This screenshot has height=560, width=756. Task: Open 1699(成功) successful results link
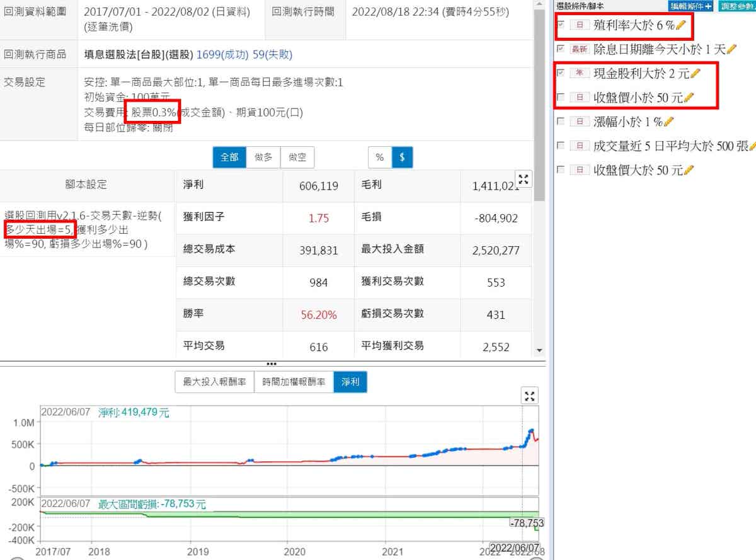pos(223,55)
